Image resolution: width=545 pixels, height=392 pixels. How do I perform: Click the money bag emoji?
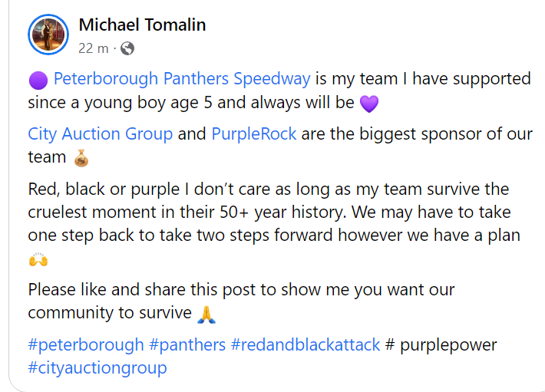point(81,159)
